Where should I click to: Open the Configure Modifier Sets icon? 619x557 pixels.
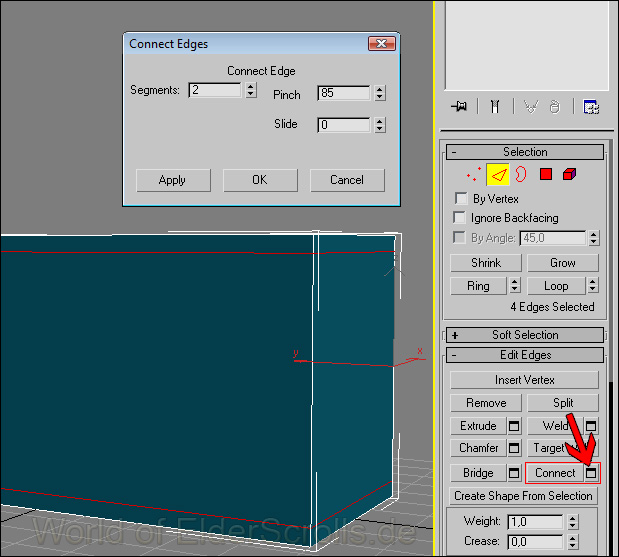591,107
